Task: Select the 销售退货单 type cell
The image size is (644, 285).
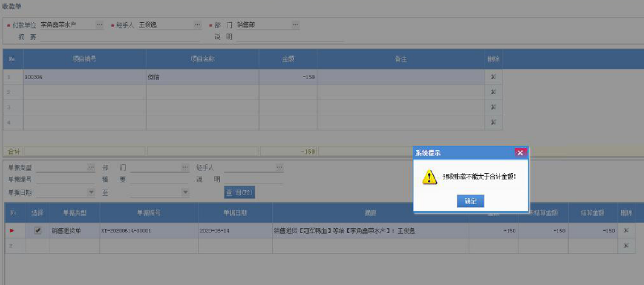Action: [x=75, y=231]
